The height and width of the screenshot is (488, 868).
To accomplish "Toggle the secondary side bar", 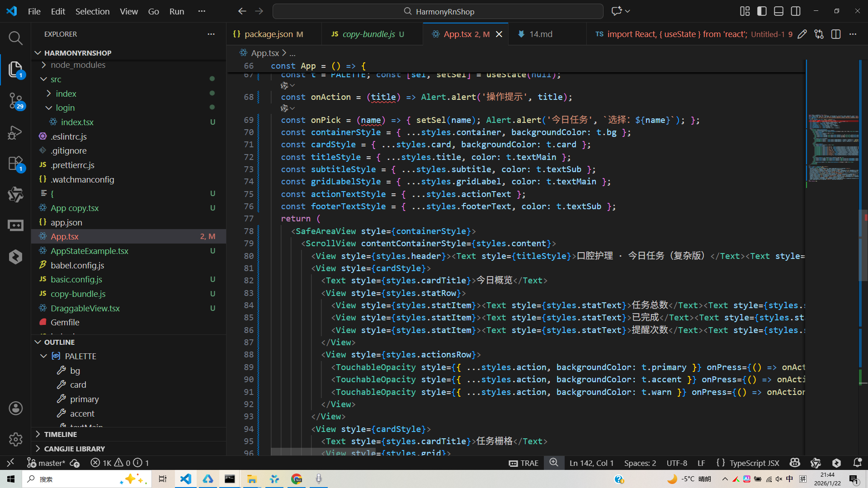I will coord(796,11).
